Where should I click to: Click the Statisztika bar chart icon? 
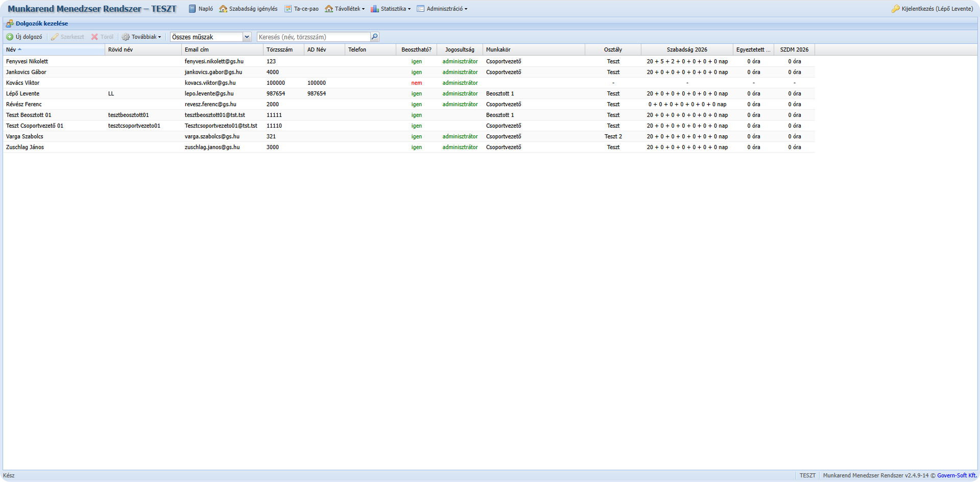[x=375, y=9]
